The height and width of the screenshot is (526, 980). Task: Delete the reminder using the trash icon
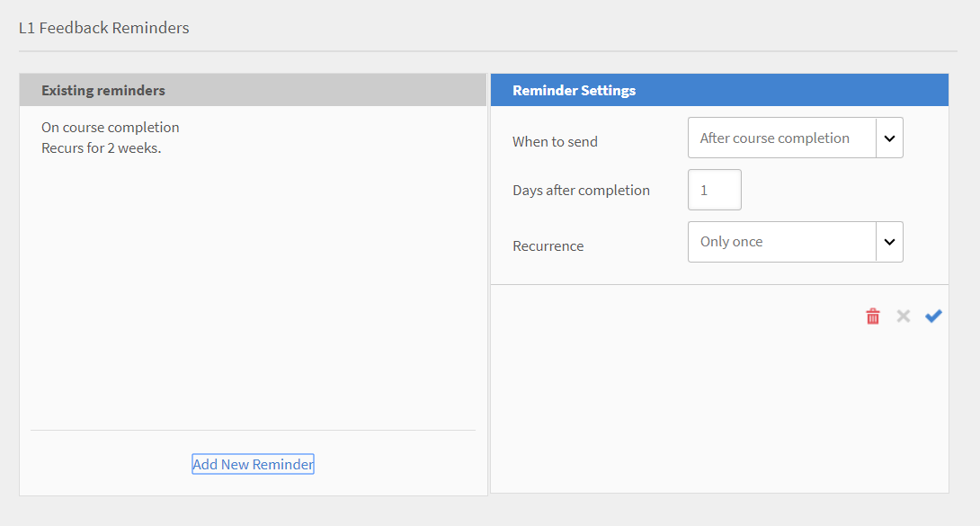click(x=872, y=316)
